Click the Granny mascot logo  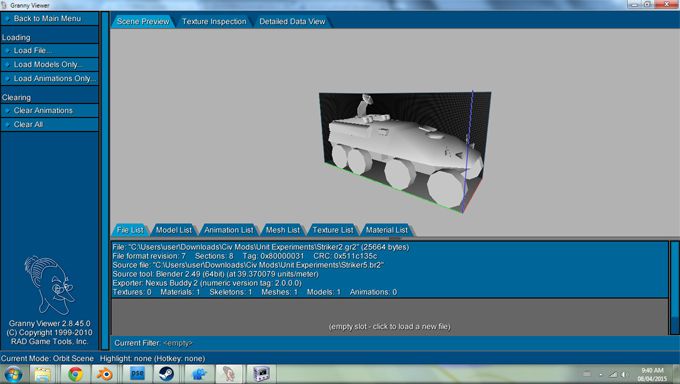(x=49, y=285)
